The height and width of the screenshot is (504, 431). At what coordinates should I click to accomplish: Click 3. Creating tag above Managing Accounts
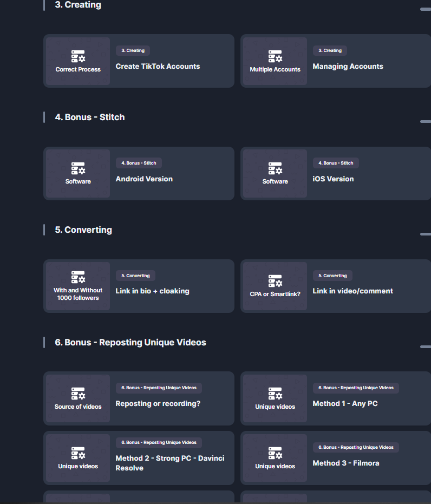(330, 50)
